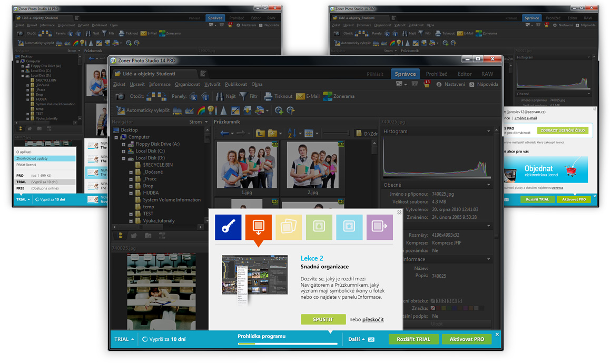Toggle the keywords panel icon in the front window
611x364 pixels.
pyautogui.click(x=193, y=96)
